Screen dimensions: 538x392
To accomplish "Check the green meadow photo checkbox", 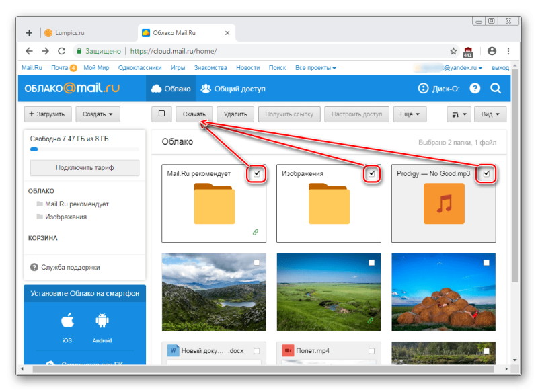I will pos(372,262).
